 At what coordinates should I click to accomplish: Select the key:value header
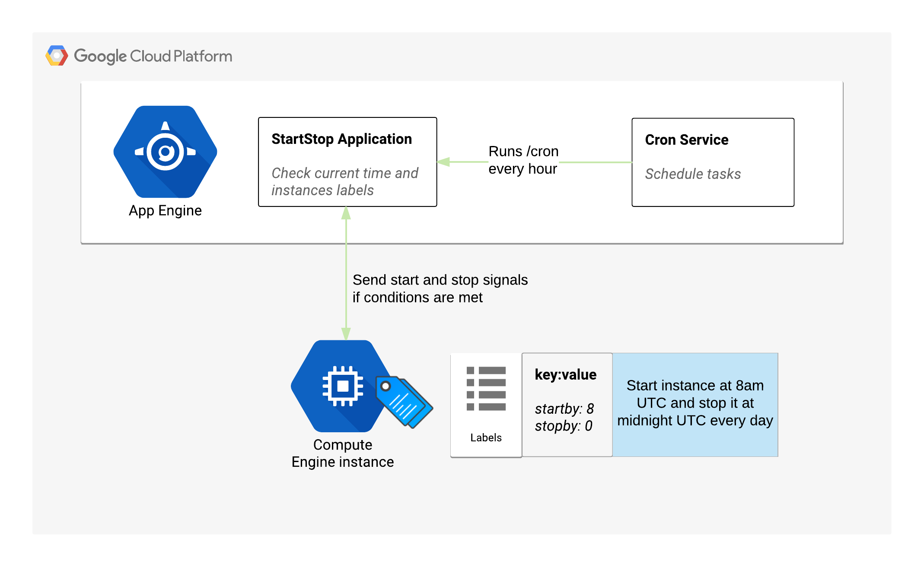click(565, 374)
